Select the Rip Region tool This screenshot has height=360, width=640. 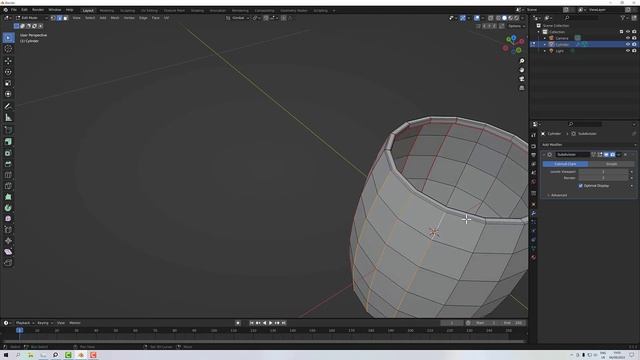(8, 263)
